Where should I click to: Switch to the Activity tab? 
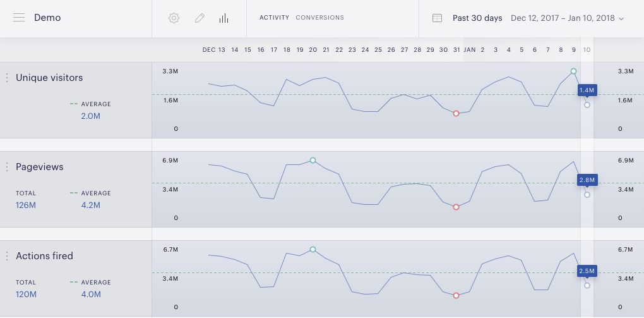[275, 18]
